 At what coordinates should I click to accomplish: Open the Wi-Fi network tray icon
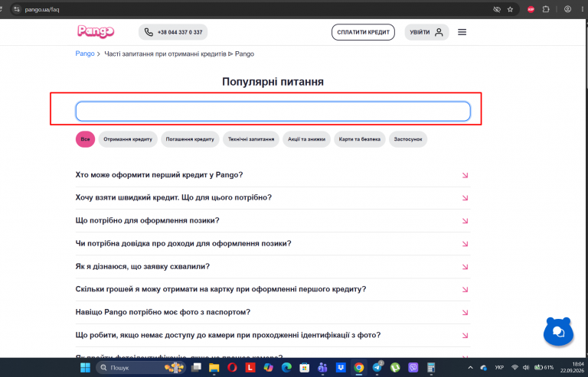pos(514,368)
